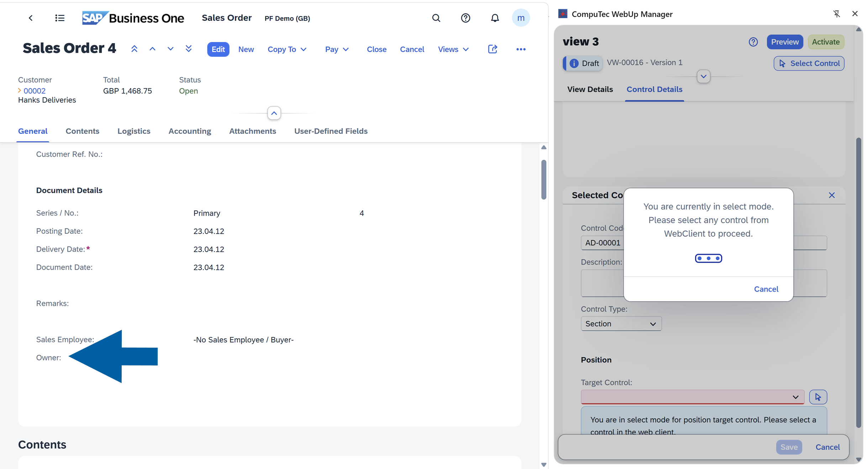Switch to the User-Defined Fields tab
Image resolution: width=868 pixels, height=469 pixels.
point(331,131)
